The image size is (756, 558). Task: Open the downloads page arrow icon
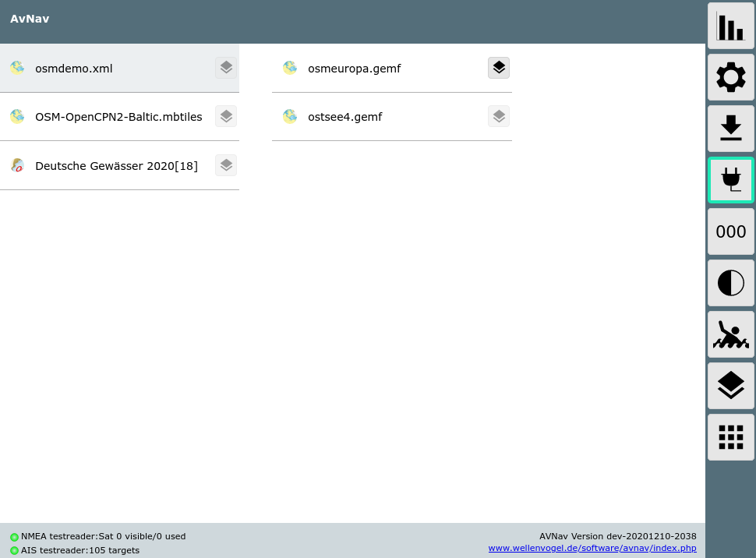(730, 129)
